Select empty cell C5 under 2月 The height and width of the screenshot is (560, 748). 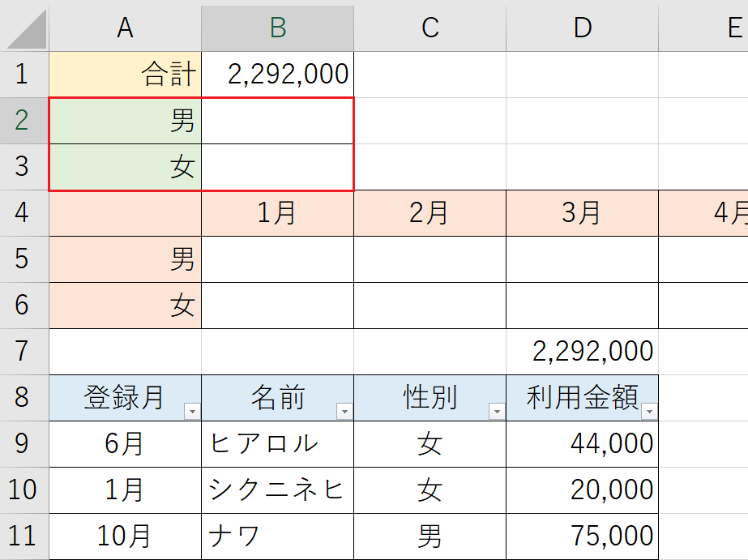[430, 259]
